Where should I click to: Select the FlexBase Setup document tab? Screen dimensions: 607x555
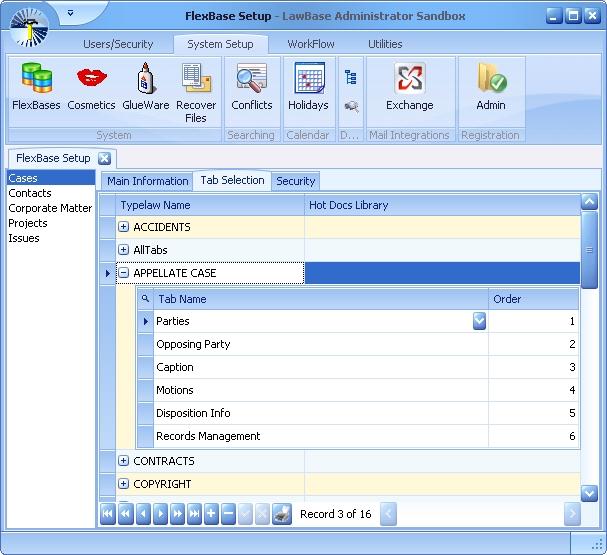coord(53,158)
